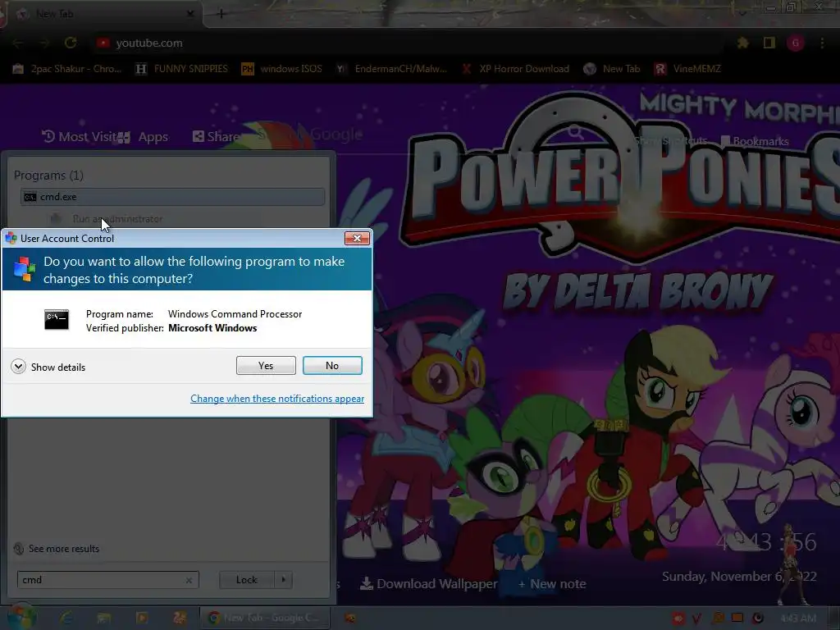The image size is (840, 630).
Task: Click the red V icon in the system tray
Action: pos(696,619)
